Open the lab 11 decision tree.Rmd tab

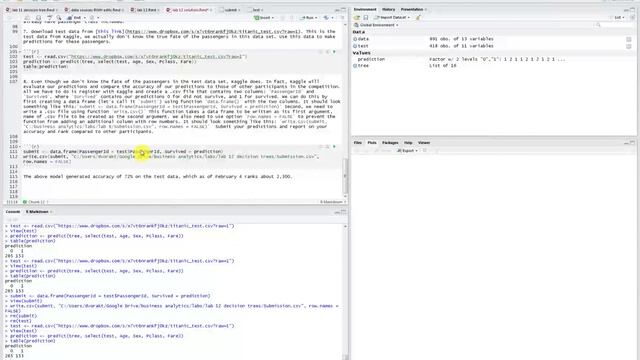coord(33,10)
